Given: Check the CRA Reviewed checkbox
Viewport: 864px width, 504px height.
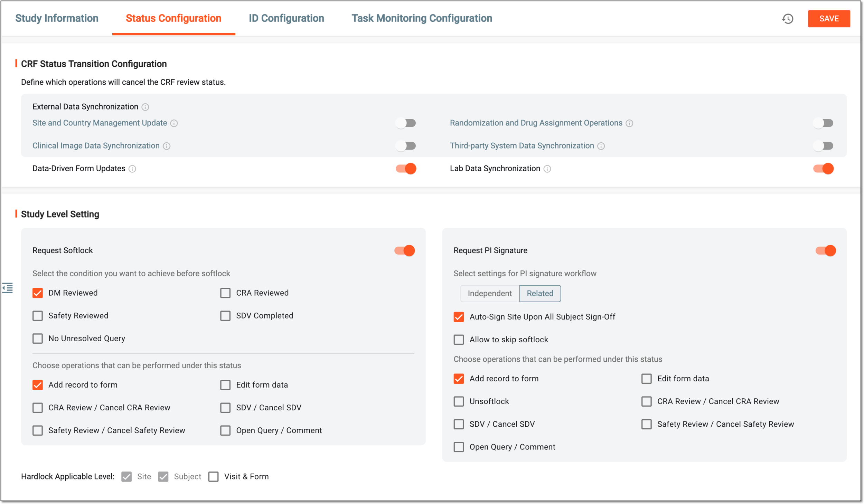Looking at the screenshot, I should pos(225,293).
